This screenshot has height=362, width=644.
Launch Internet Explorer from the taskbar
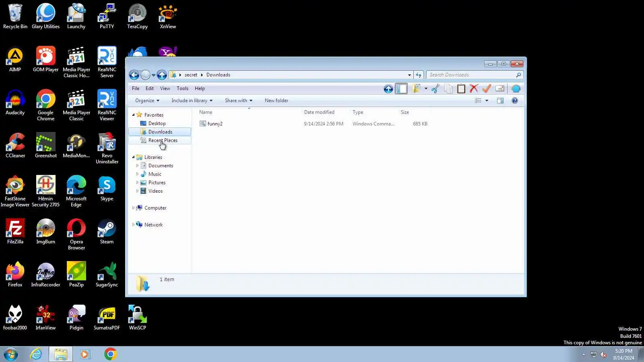[x=36, y=354]
